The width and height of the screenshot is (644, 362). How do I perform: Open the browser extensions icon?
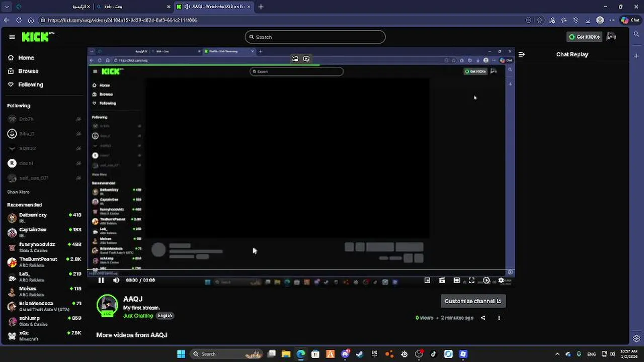[552, 20]
